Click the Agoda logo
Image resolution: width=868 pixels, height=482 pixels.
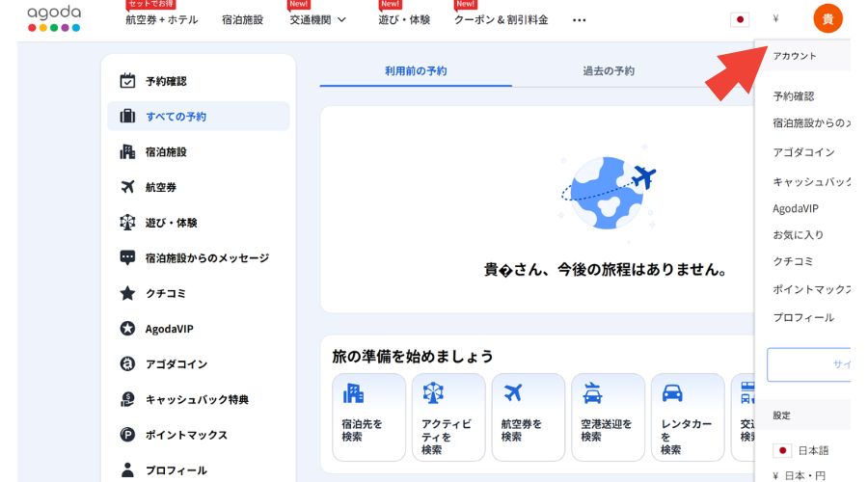pyautogui.click(x=54, y=18)
